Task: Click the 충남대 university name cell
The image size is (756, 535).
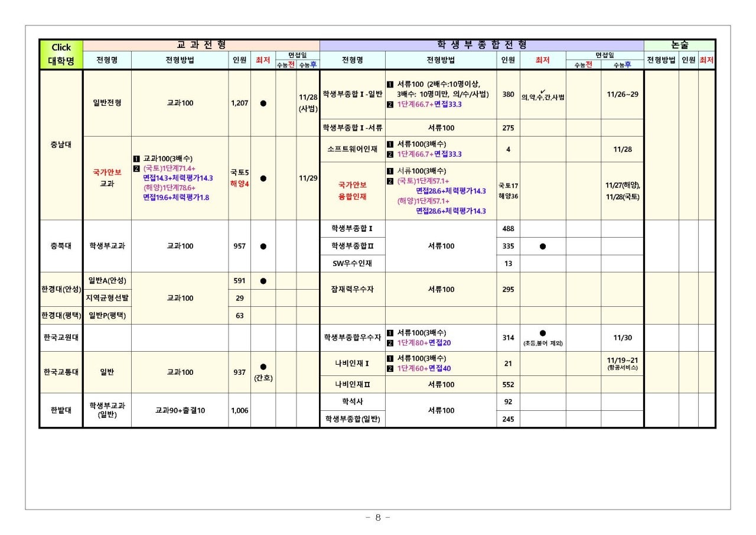Action: tap(61, 145)
